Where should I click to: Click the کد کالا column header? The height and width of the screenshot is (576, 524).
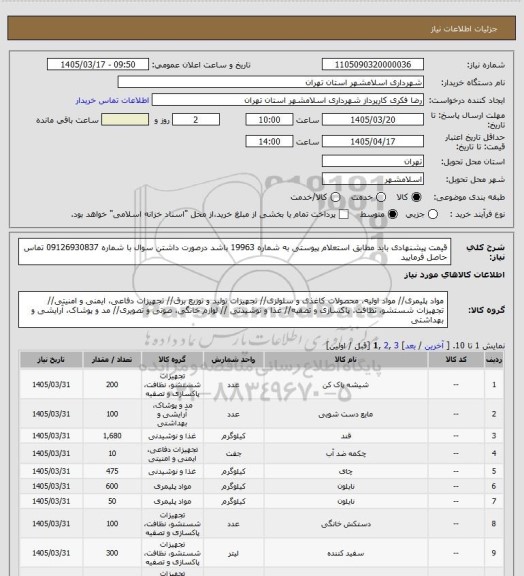tap(456, 360)
